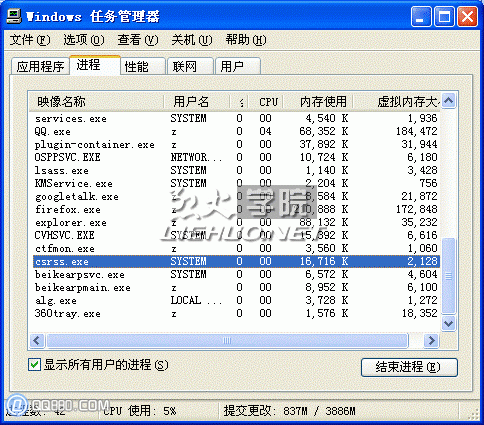484x425 pixels.
Task: Select the firefox.exe process row
Action: (236, 209)
